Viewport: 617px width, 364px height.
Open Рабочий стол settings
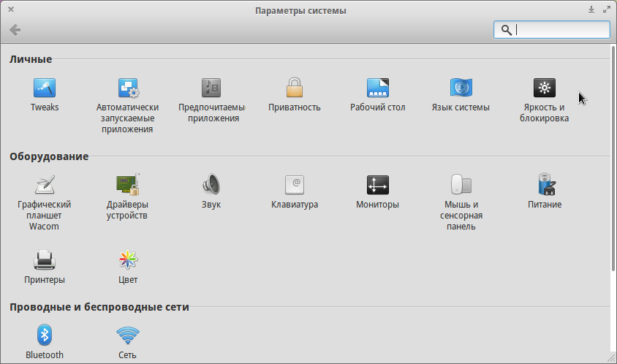coord(377,88)
